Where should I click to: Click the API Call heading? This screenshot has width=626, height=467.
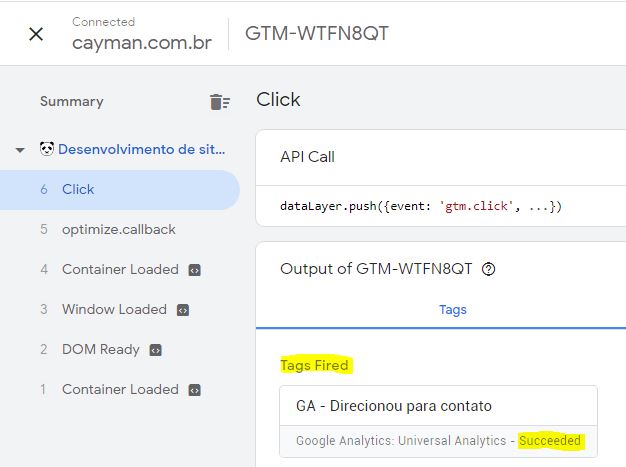(x=307, y=157)
